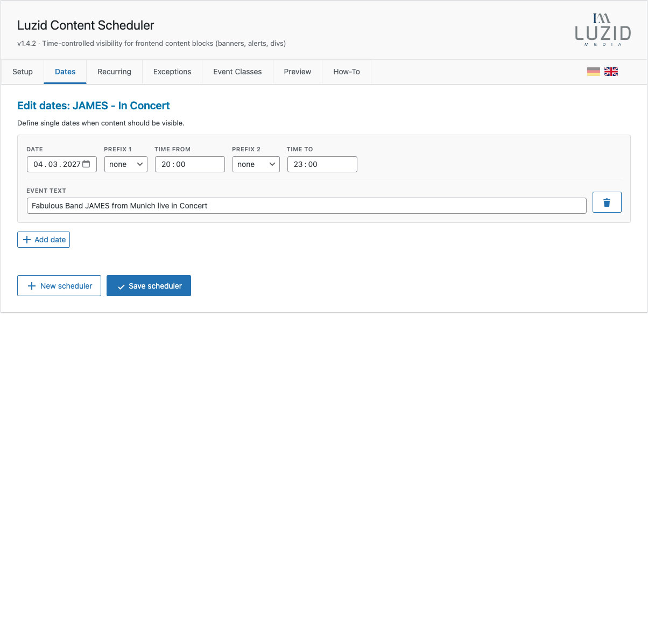Image resolution: width=648 pixels, height=644 pixels.
Task: Switch to the Recurring tab
Action: 114,72
